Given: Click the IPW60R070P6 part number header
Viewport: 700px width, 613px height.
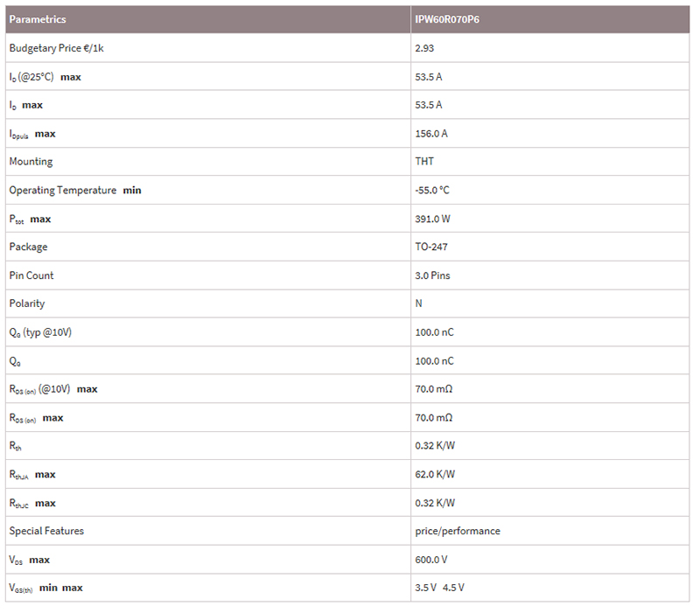Looking at the screenshot, I should 446,19.
